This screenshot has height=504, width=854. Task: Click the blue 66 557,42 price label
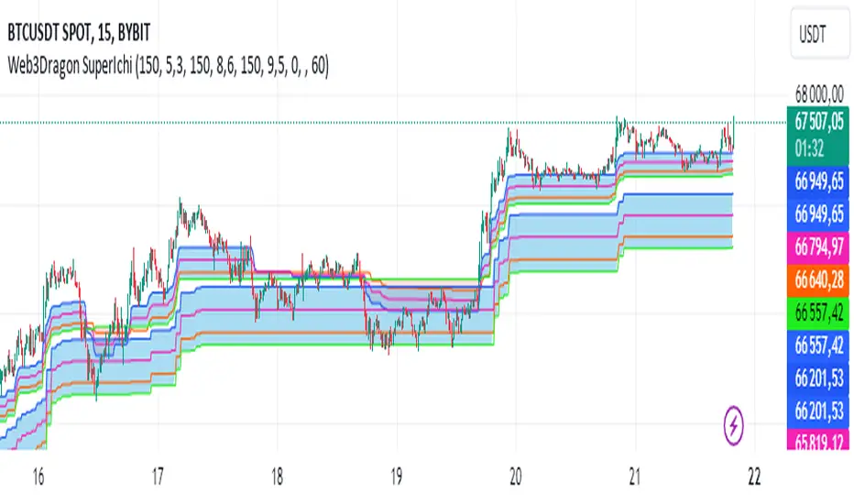click(818, 345)
